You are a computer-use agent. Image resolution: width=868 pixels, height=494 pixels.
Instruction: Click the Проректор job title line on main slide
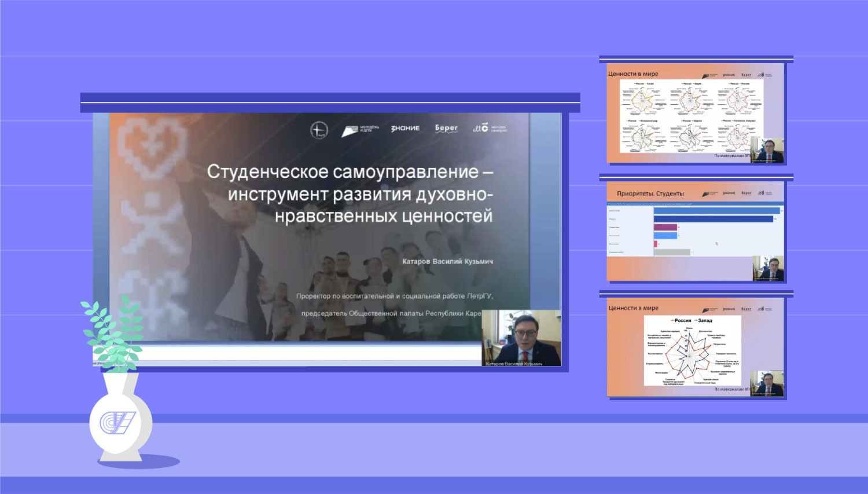(x=394, y=296)
